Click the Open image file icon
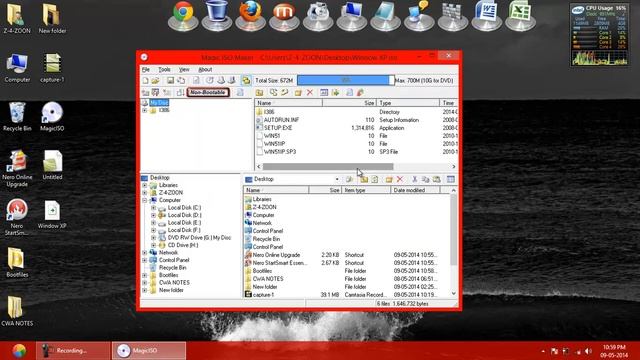This screenshot has width=640, height=360. pos(155,80)
